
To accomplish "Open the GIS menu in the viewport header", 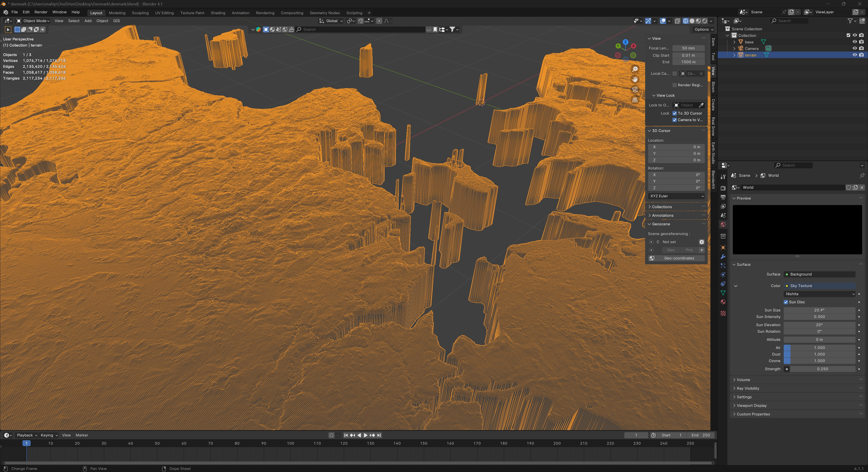I will (x=116, y=21).
